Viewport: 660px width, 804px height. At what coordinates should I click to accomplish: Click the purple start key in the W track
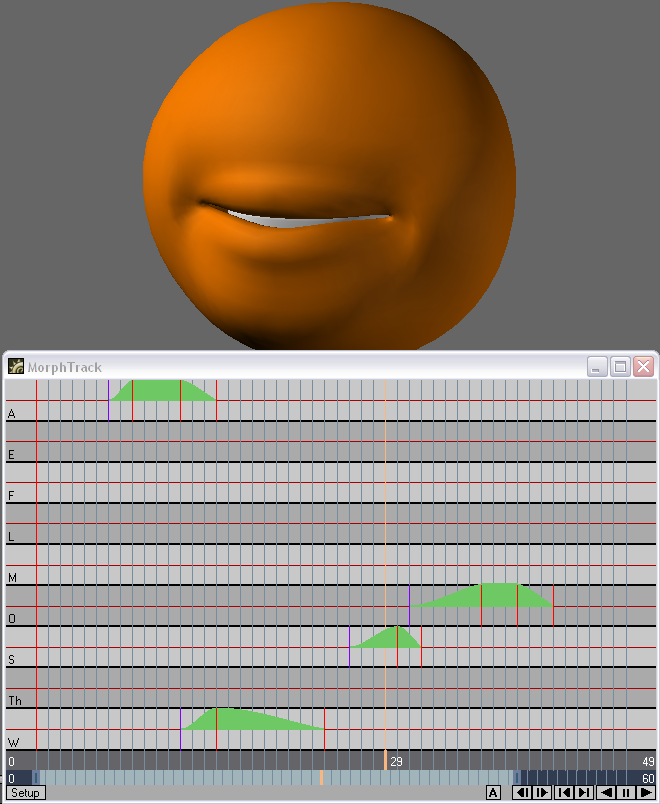[181, 729]
